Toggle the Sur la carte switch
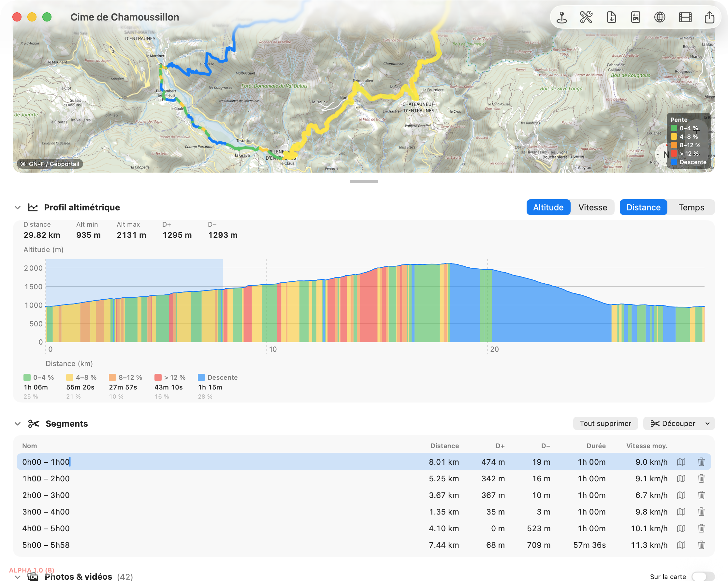 click(x=703, y=577)
